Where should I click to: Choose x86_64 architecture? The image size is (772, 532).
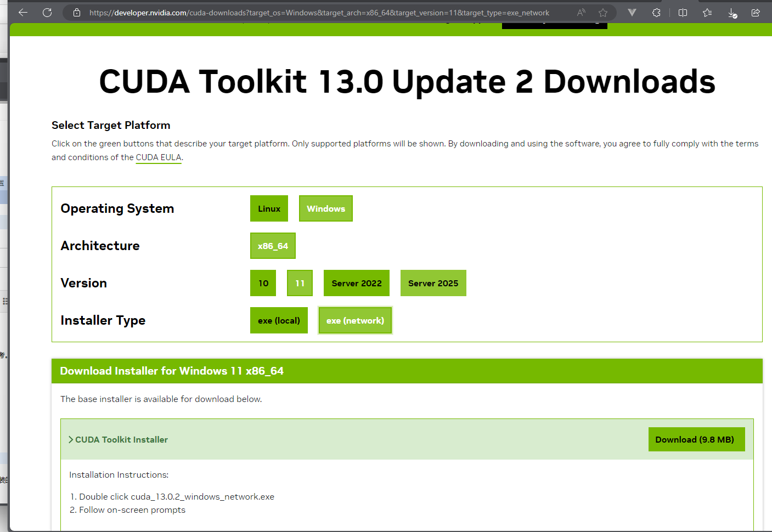tap(273, 246)
